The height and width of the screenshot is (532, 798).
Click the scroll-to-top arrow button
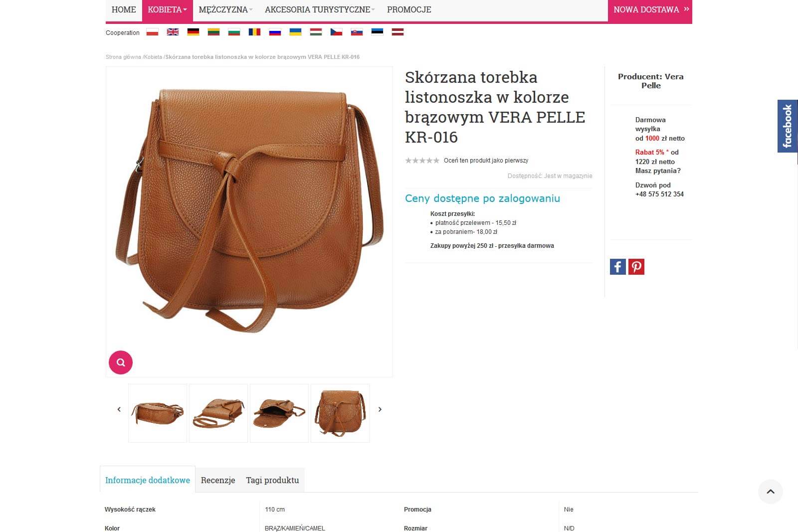point(771,492)
